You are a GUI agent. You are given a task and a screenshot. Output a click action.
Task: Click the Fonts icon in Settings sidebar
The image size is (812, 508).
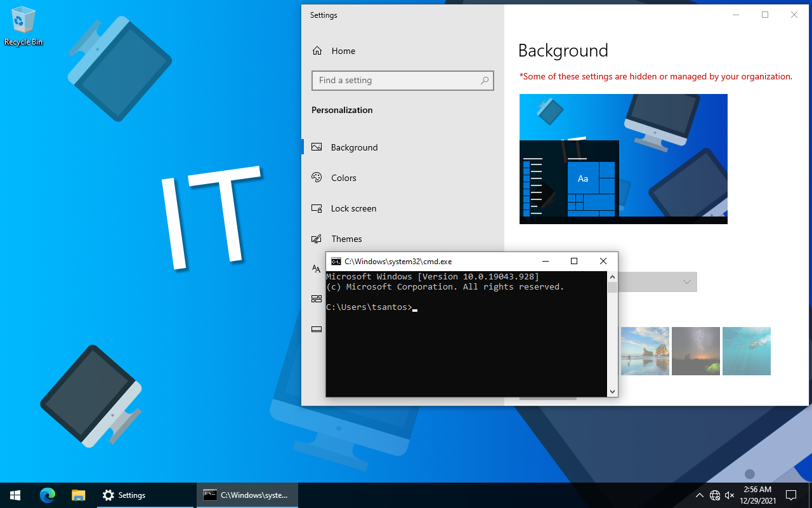tap(317, 269)
